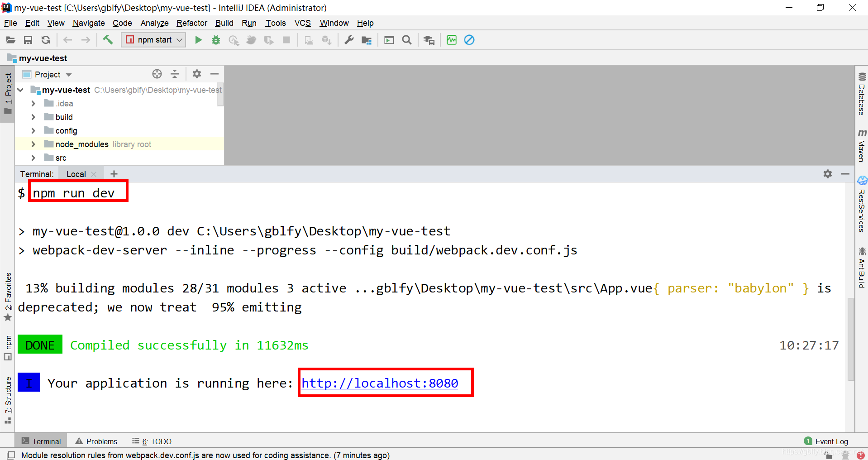Select the node_modules tree item

[119, 144]
